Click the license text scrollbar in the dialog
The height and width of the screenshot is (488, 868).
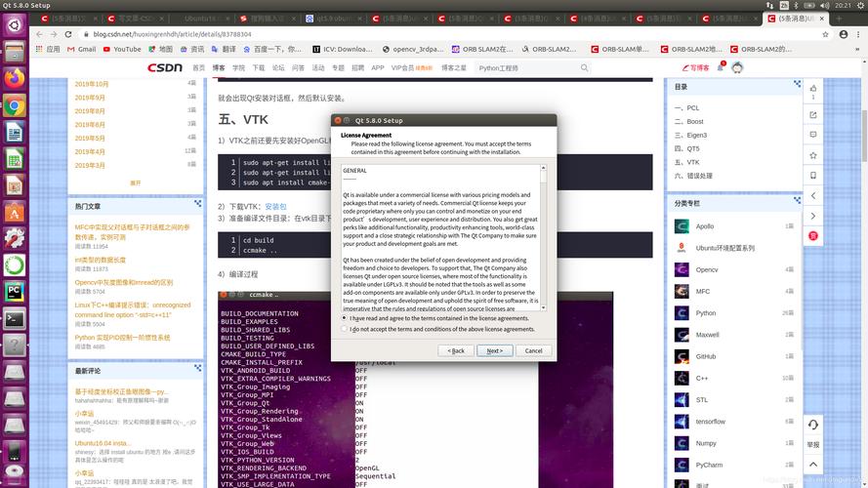543,238
